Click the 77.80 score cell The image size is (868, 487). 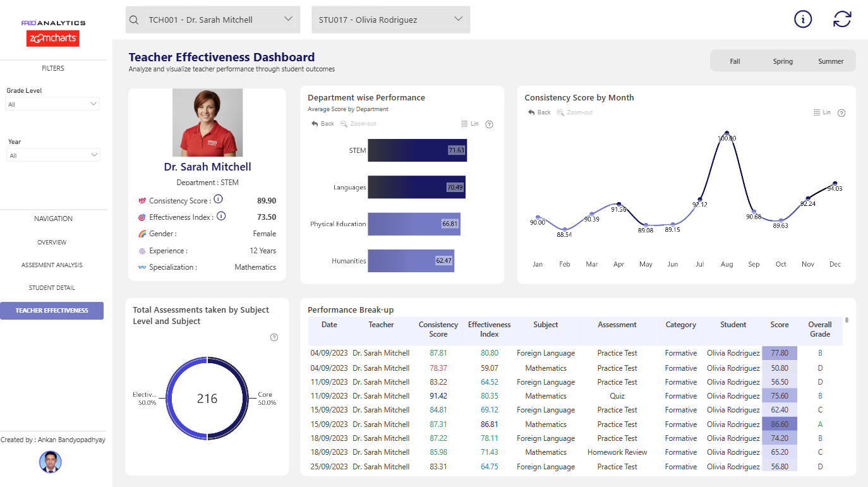[780, 353]
